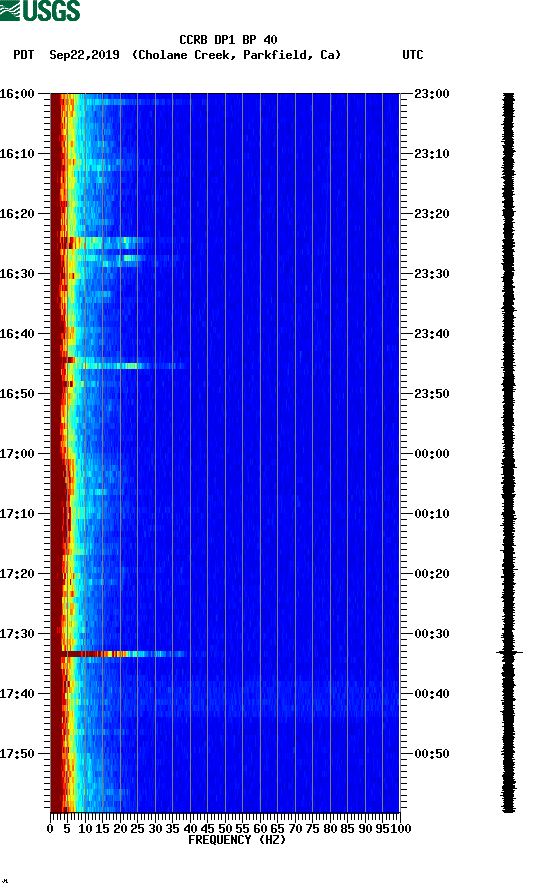Image resolution: width=552 pixels, height=892 pixels.
Task: Click the UTC time label "23:20"
Action: click(432, 214)
